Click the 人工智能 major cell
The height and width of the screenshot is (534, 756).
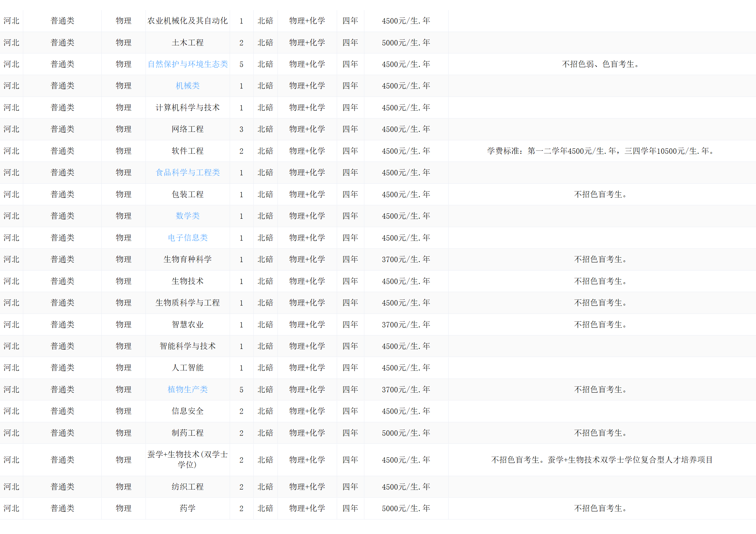point(188,368)
